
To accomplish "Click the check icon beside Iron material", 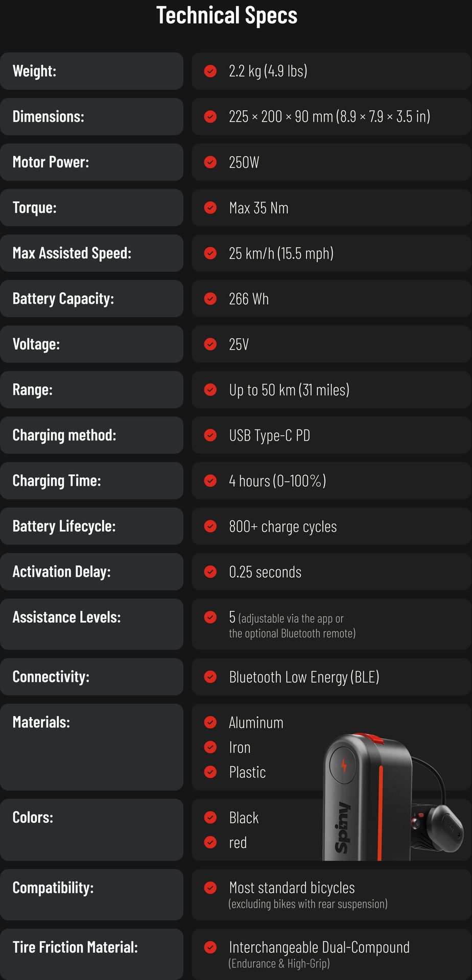I will coord(210,747).
